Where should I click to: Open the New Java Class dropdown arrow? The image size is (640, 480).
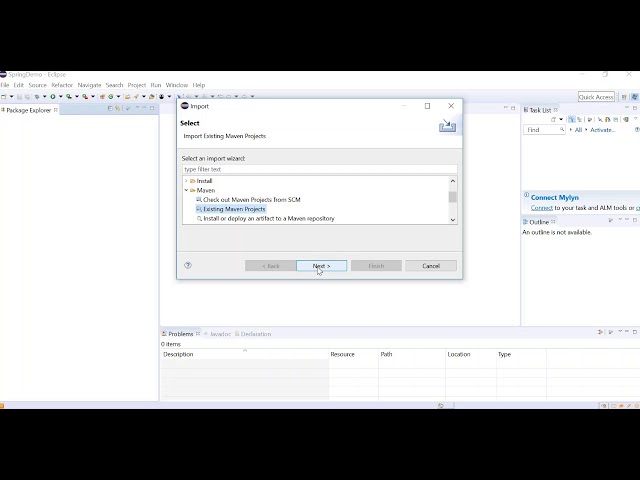point(118,97)
